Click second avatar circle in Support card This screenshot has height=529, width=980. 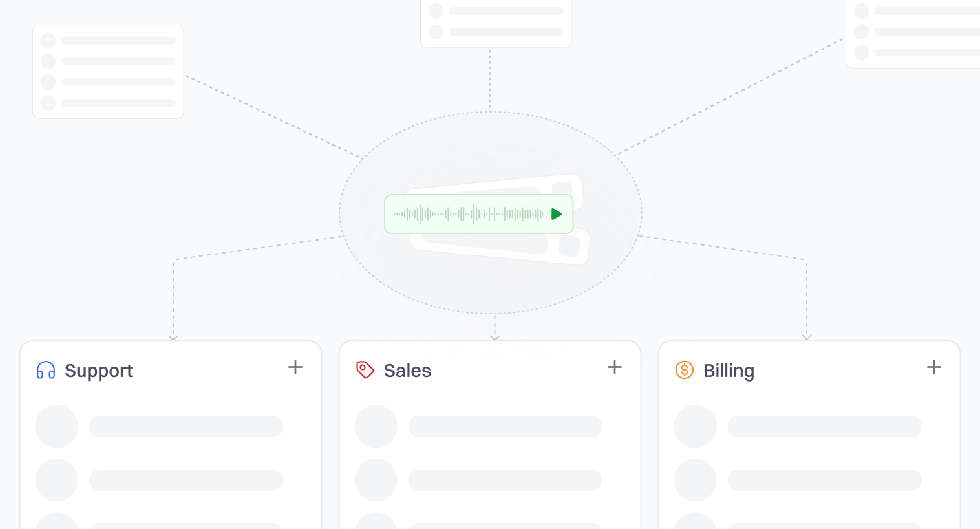click(x=57, y=480)
